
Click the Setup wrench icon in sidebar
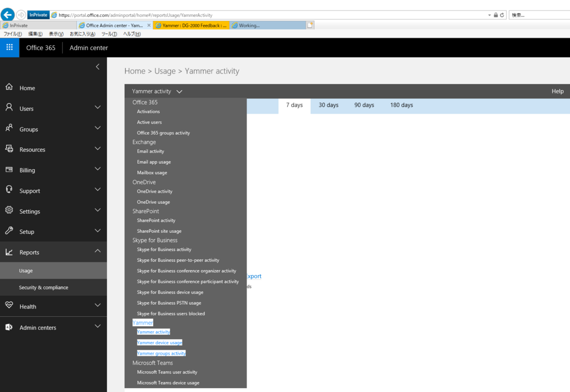pos(9,231)
